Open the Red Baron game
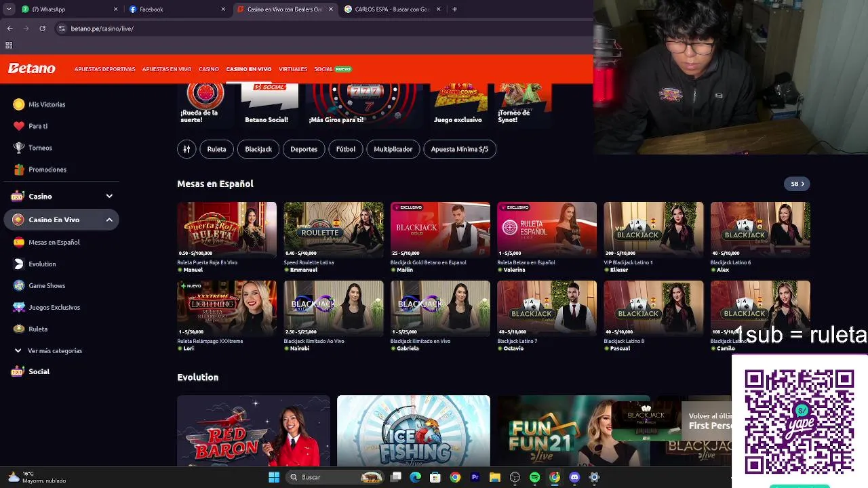The height and width of the screenshot is (488, 868). pos(254,431)
